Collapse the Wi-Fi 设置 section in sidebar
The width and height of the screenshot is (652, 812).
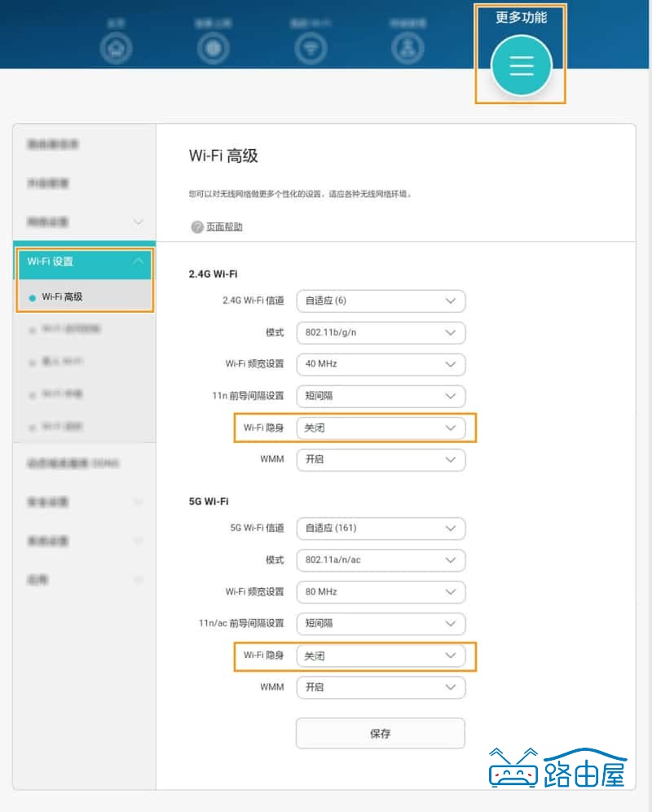(139, 263)
